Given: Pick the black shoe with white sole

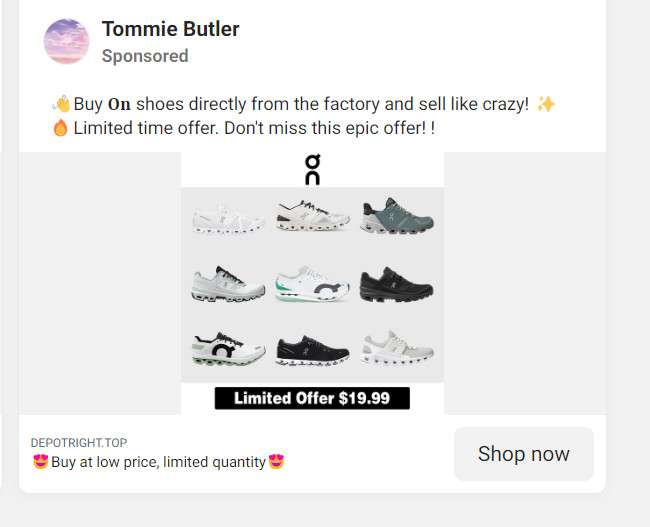Looking at the screenshot, I should (x=312, y=350).
